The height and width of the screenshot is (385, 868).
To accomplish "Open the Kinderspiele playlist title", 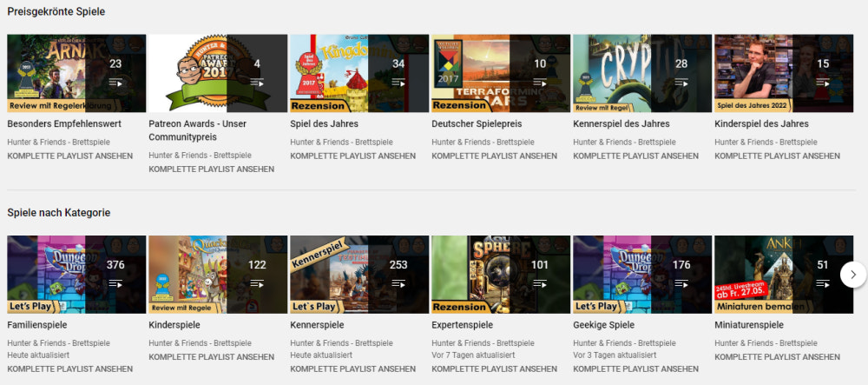I will click(174, 325).
